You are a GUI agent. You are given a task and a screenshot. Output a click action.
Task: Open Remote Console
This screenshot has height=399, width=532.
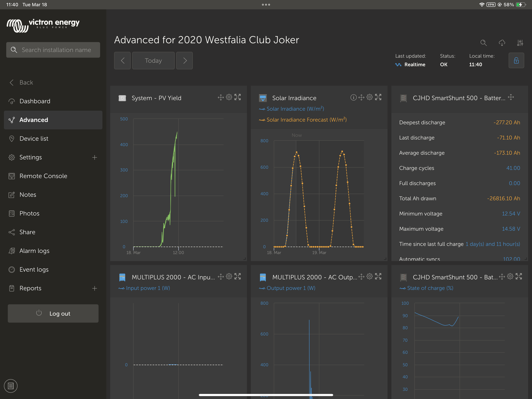click(53, 176)
